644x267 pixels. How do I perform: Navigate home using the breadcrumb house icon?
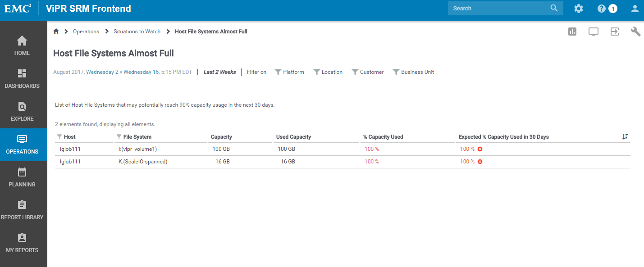[x=56, y=31]
